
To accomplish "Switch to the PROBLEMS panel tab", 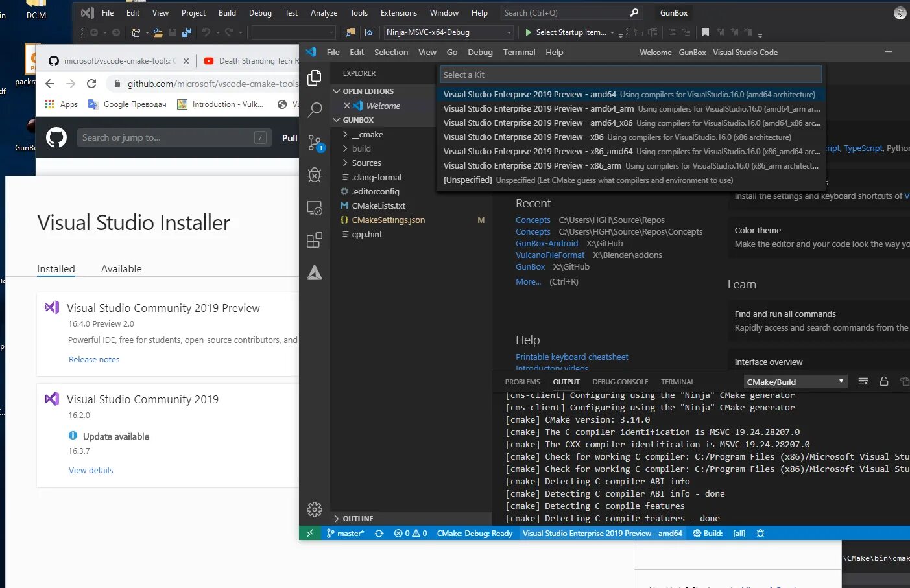I will coord(522,382).
